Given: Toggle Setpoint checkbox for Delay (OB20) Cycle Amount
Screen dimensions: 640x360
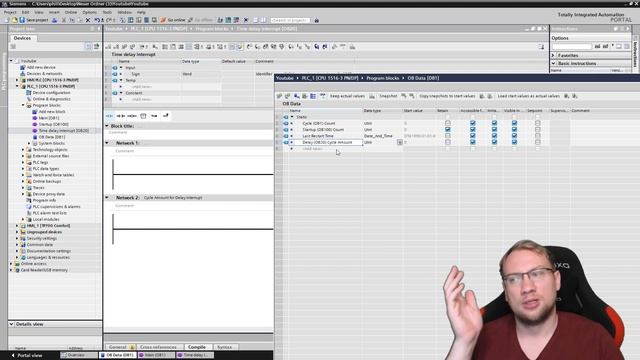Looking at the screenshot, I should tap(538, 142).
